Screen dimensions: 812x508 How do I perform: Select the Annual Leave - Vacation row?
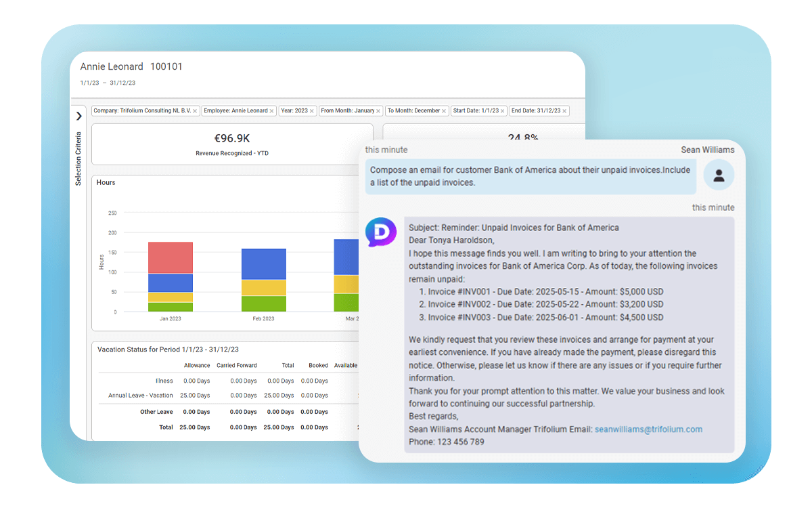tap(141, 396)
